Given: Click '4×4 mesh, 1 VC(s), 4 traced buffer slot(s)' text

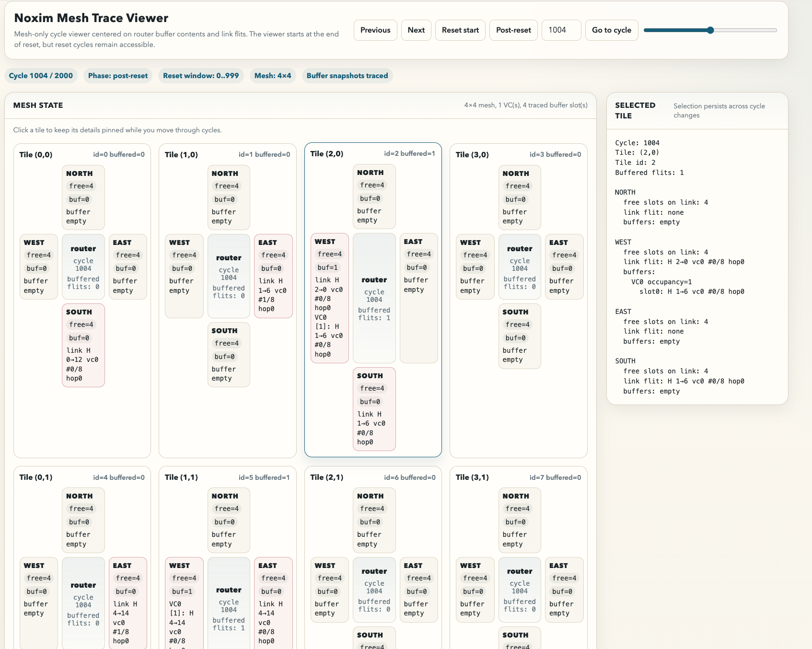Looking at the screenshot, I should (526, 105).
